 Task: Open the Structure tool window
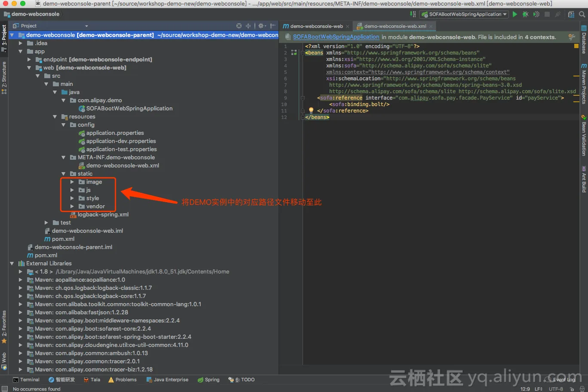tap(4, 78)
